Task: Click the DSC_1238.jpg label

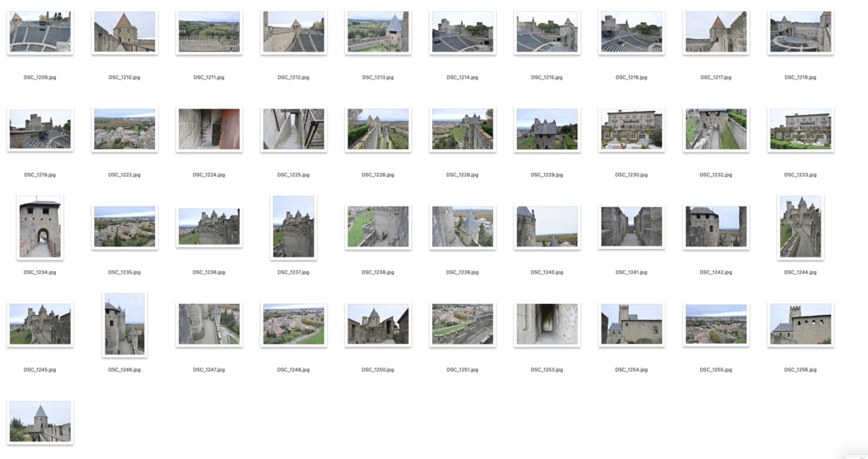Action: (x=378, y=272)
